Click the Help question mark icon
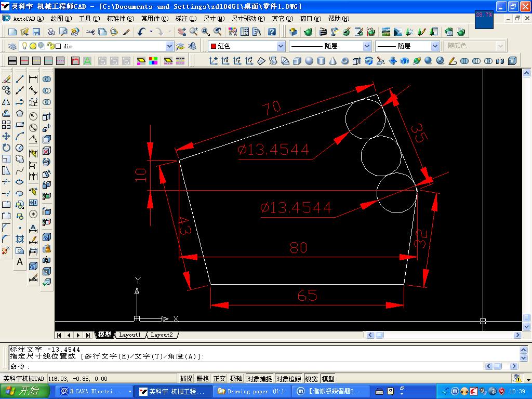This screenshot has width=532, height=399. (272, 32)
